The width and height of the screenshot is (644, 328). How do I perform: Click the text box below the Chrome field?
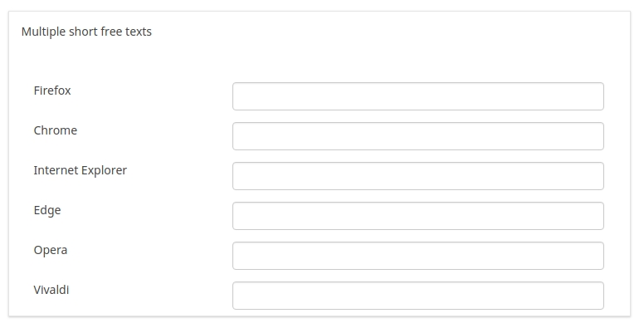pyautogui.click(x=418, y=176)
